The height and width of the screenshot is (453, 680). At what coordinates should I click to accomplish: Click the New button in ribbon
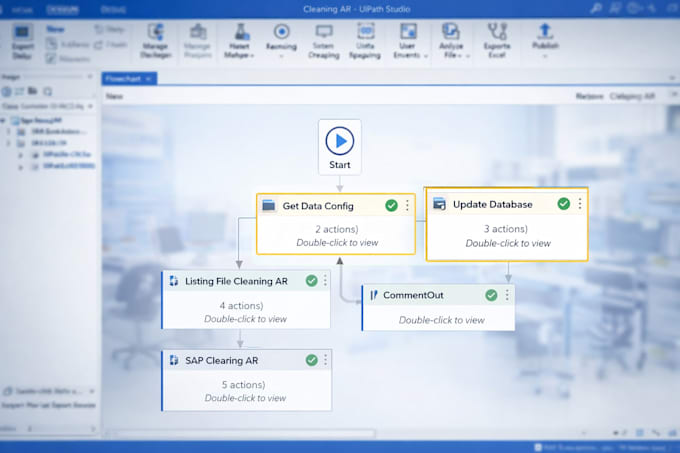pyautogui.click(x=55, y=29)
